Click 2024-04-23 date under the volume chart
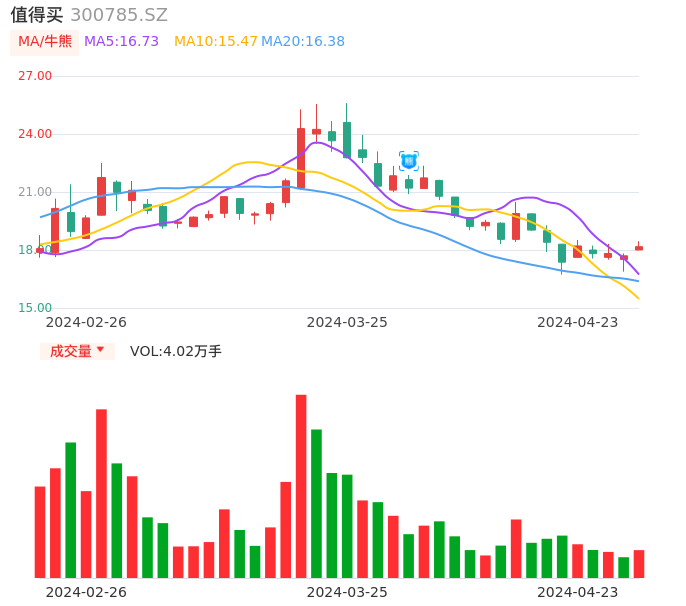686x606 pixels. click(578, 592)
